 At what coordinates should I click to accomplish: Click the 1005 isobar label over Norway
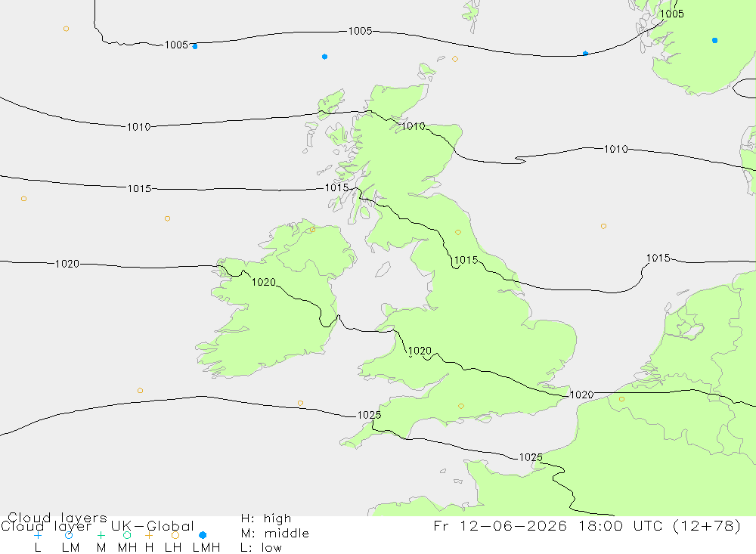(x=671, y=14)
